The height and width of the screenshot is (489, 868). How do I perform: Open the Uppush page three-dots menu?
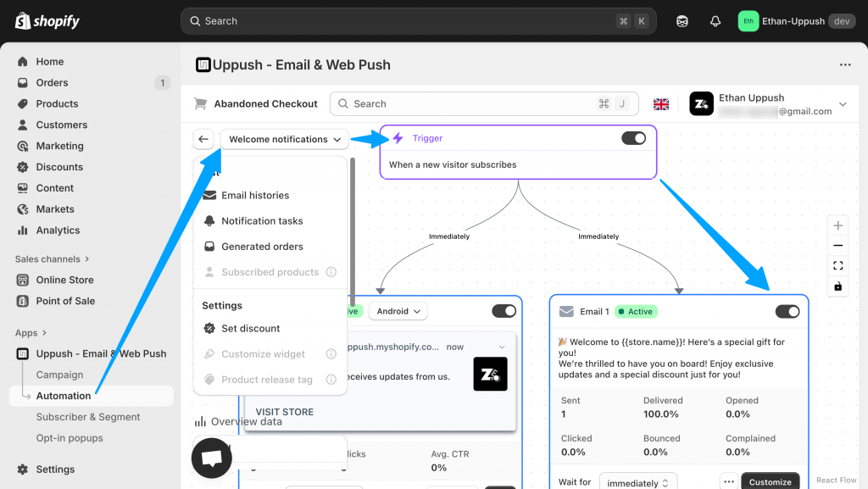pyautogui.click(x=844, y=64)
